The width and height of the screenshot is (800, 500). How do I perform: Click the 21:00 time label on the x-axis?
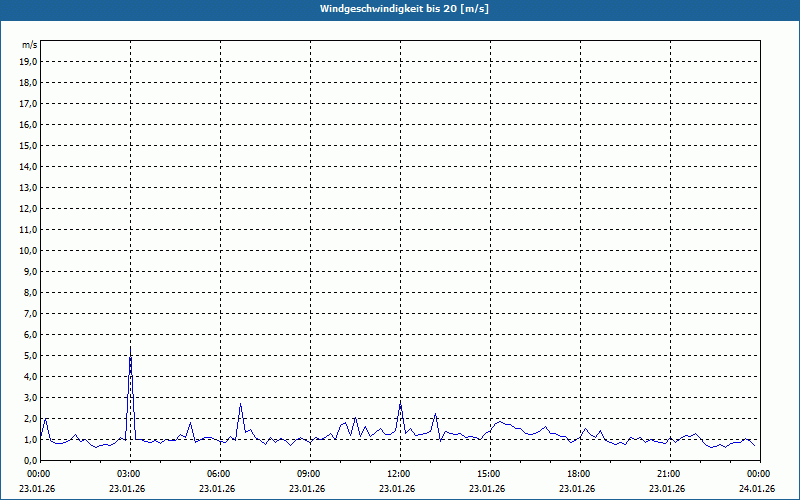pyautogui.click(x=668, y=474)
